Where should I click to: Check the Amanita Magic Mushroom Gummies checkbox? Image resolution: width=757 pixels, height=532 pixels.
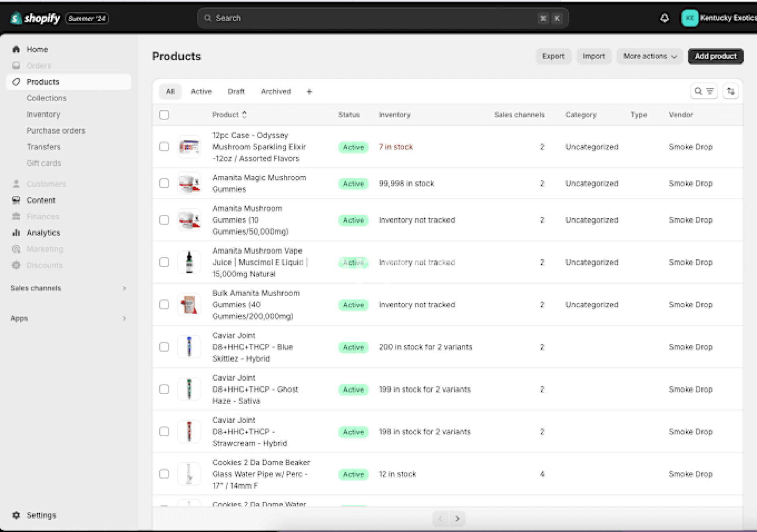tap(164, 183)
